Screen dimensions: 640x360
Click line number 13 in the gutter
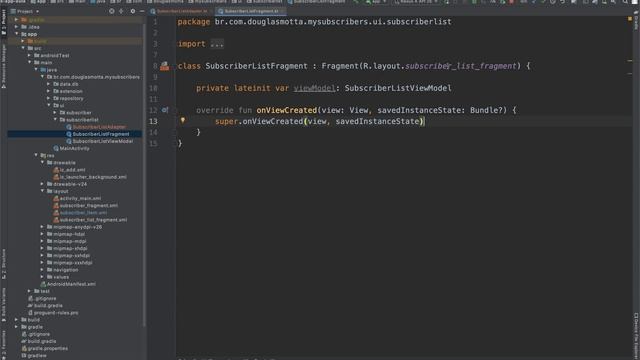(x=153, y=121)
